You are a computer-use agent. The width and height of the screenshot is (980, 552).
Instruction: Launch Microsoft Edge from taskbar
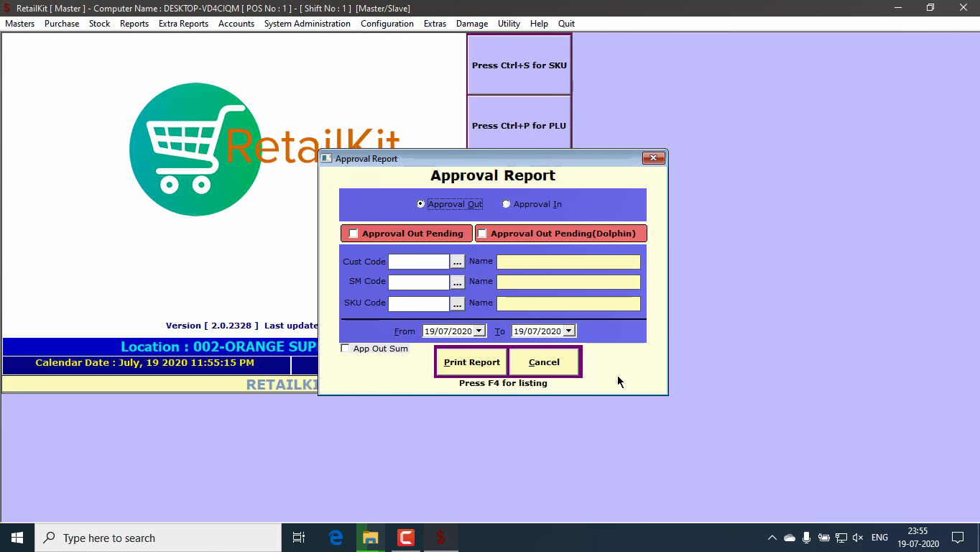click(336, 538)
